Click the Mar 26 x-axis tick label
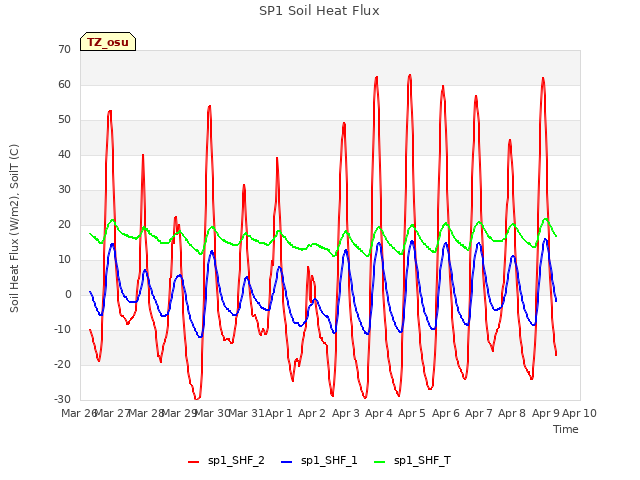 (79, 413)
